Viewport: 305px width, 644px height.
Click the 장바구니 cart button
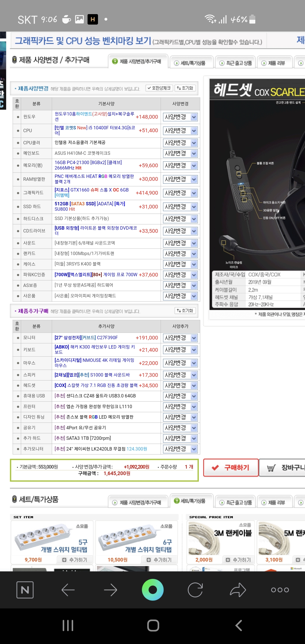pos(282,468)
